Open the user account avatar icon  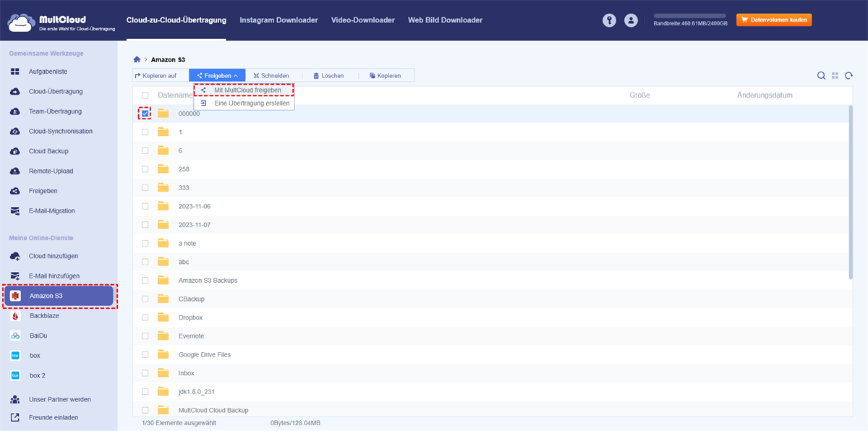click(631, 20)
